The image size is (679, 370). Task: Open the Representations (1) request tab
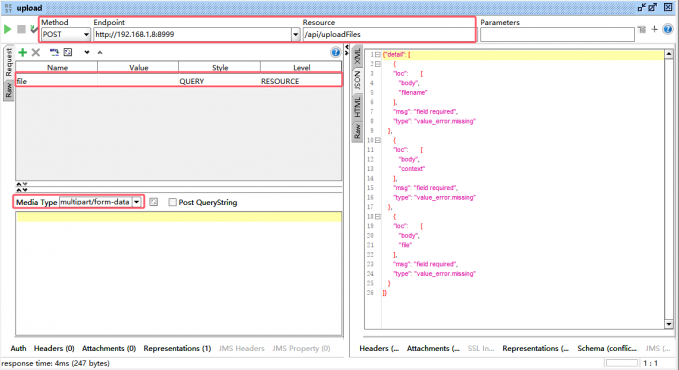(x=177, y=348)
